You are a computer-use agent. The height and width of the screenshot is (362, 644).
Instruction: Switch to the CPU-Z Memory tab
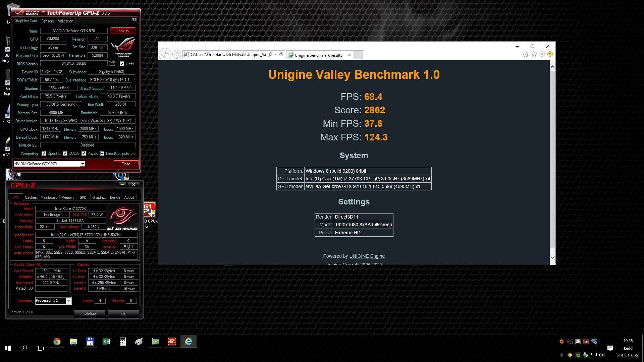click(68, 197)
